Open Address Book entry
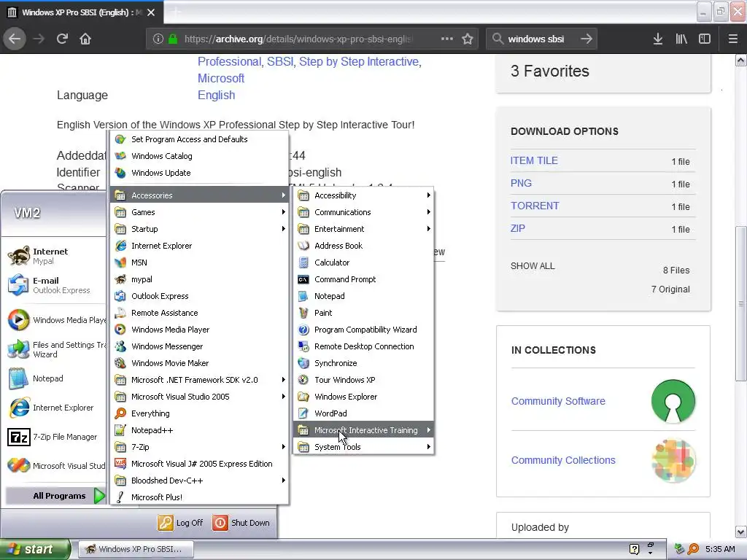This screenshot has width=747, height=560. pyautogui.click(x=364, y=246)
